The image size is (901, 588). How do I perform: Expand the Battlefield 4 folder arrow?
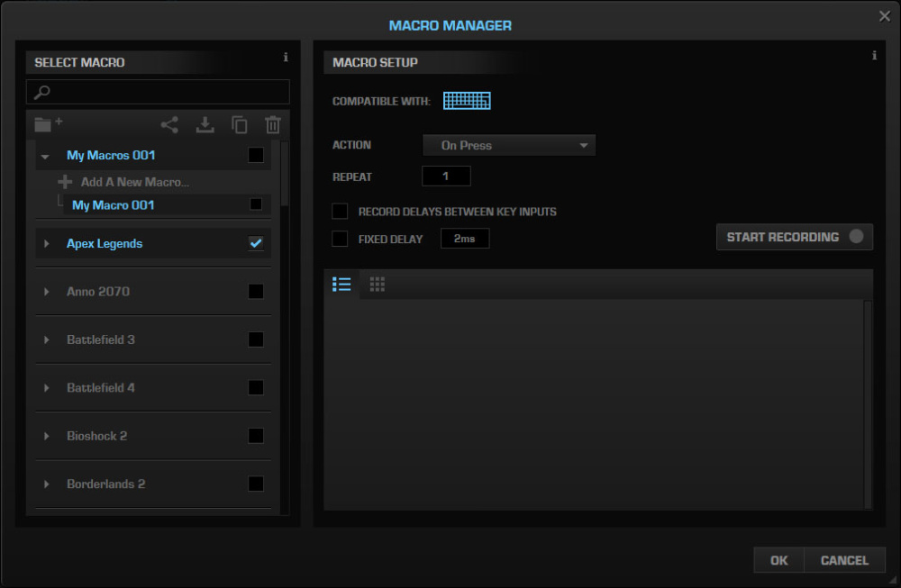click(47, 388)
